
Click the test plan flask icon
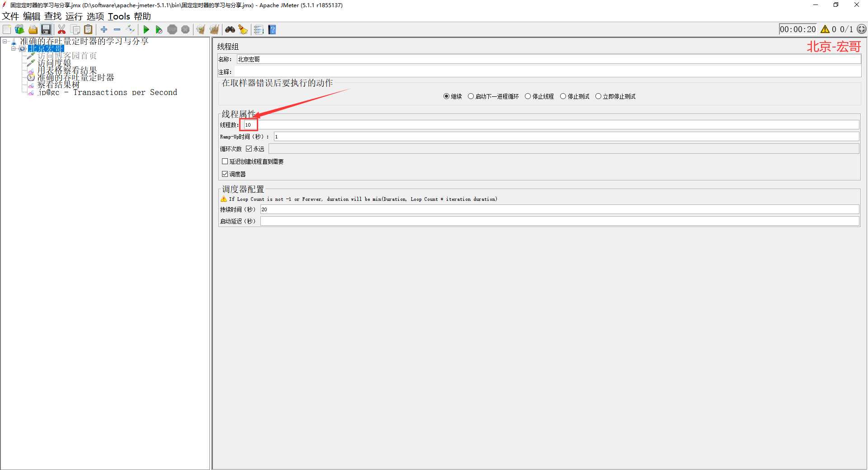pos(14,42)
